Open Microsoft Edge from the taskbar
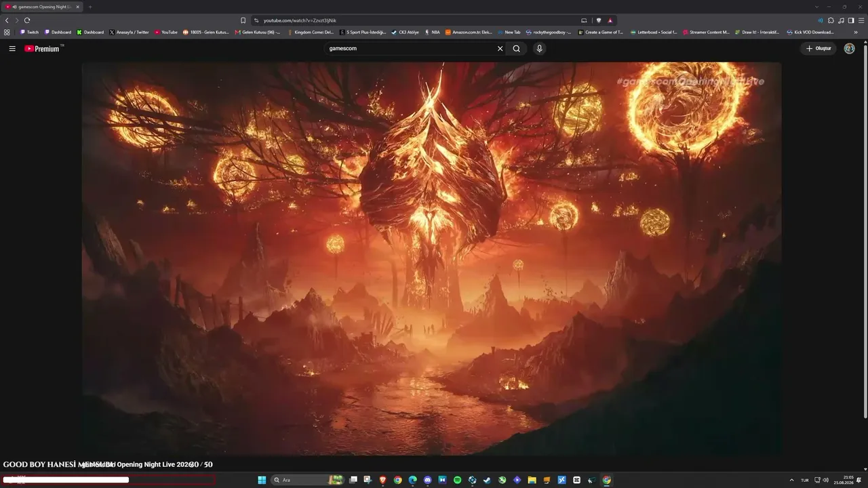 click(413, 480)
